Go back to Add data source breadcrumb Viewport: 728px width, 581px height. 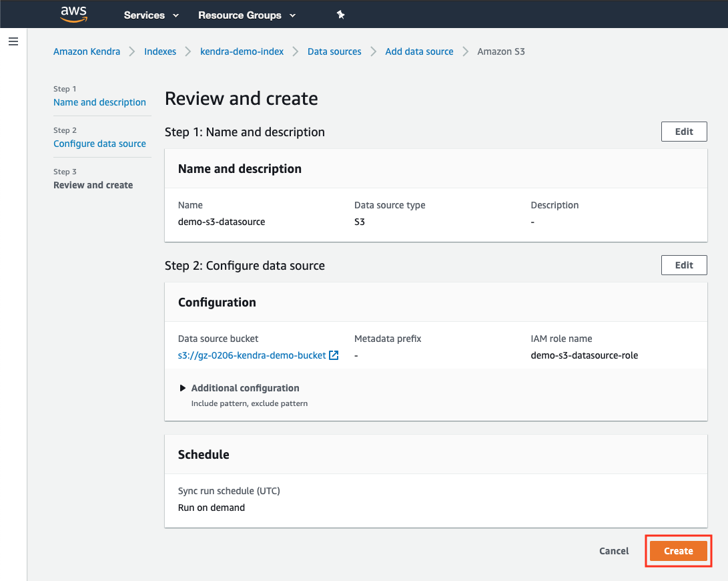tap(419, 51)
